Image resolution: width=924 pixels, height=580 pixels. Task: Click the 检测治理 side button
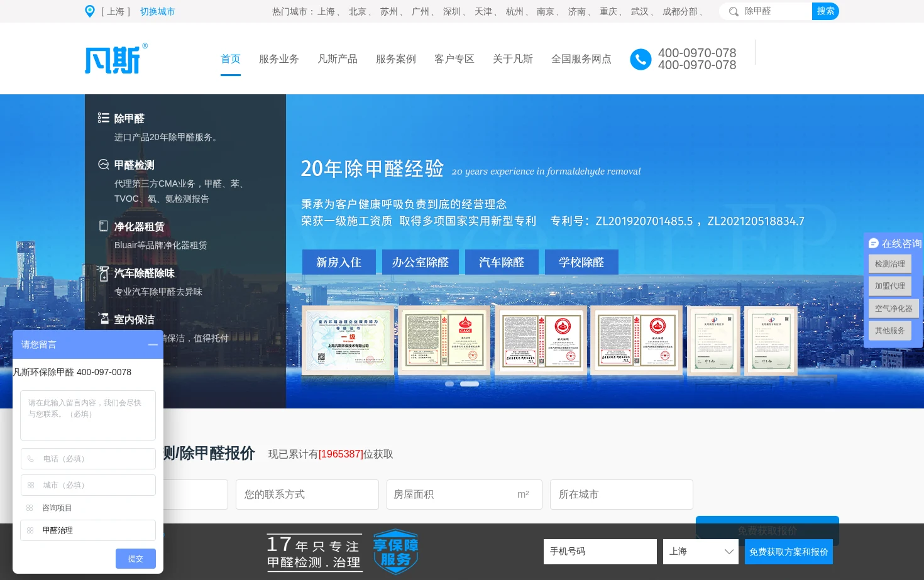(890, 264)
